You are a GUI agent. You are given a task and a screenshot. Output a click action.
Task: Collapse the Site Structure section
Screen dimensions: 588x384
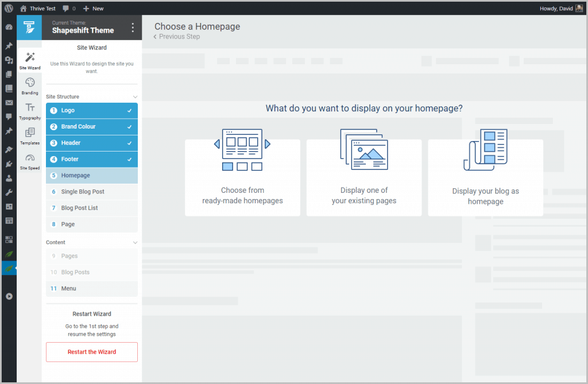click(x=135, y=97)
